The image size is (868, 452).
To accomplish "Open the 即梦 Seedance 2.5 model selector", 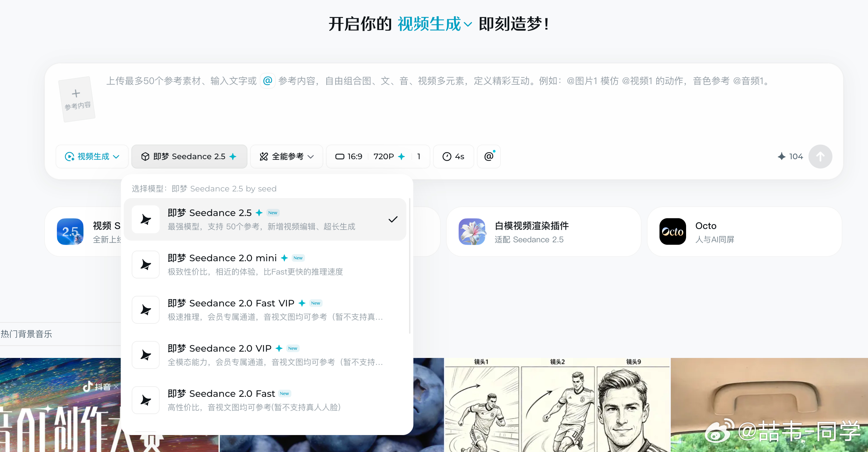I will point(189,157).
